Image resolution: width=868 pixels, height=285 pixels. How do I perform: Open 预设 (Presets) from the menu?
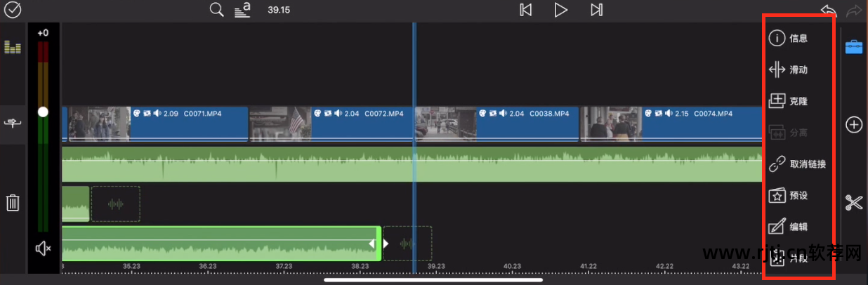789,196
